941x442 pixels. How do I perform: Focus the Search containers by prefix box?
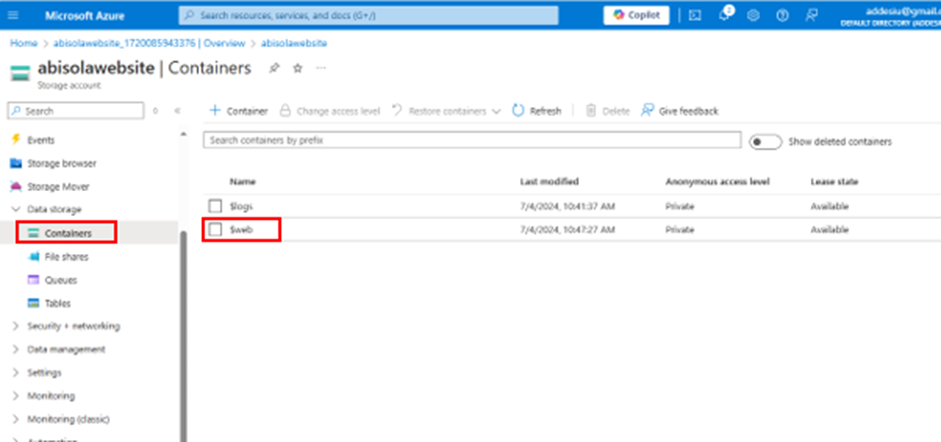(x=472, y=140)
